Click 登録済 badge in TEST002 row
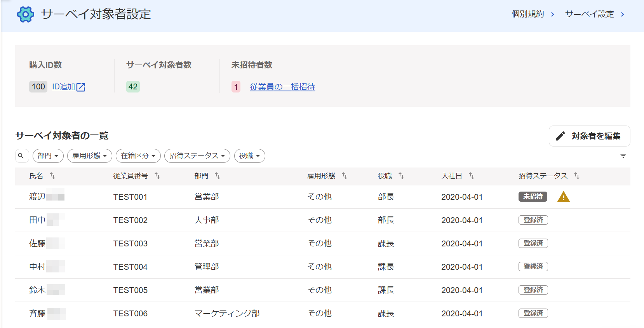 tap(533, 220)
